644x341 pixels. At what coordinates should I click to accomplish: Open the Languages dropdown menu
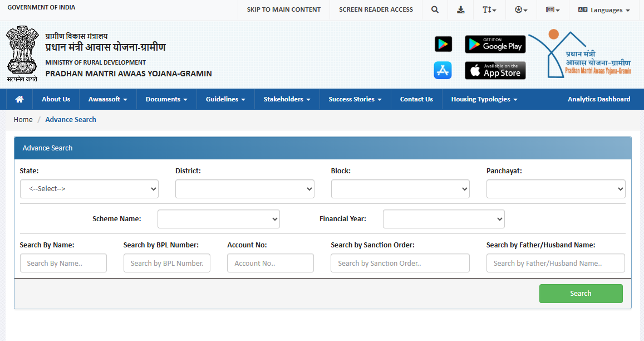click(x=604, y=10)
